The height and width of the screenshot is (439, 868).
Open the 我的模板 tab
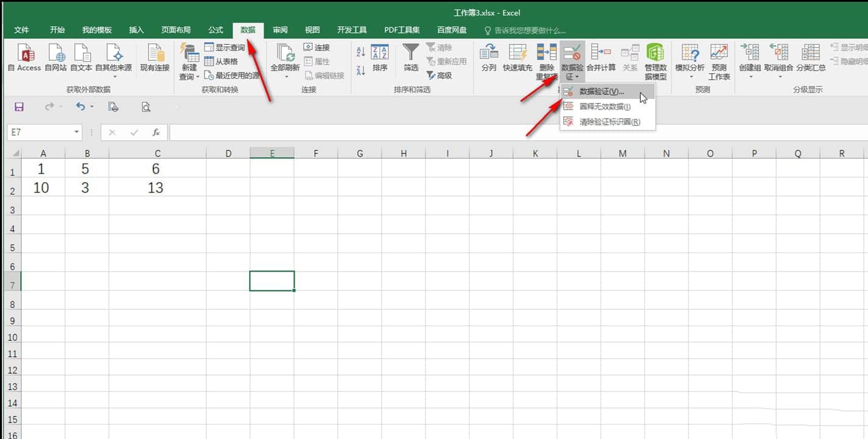97,30
